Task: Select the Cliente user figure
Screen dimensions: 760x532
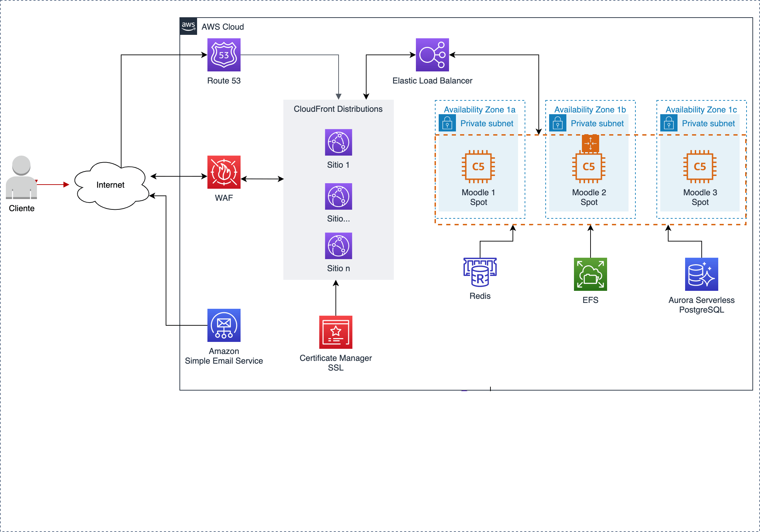Action: click(21, 177)
